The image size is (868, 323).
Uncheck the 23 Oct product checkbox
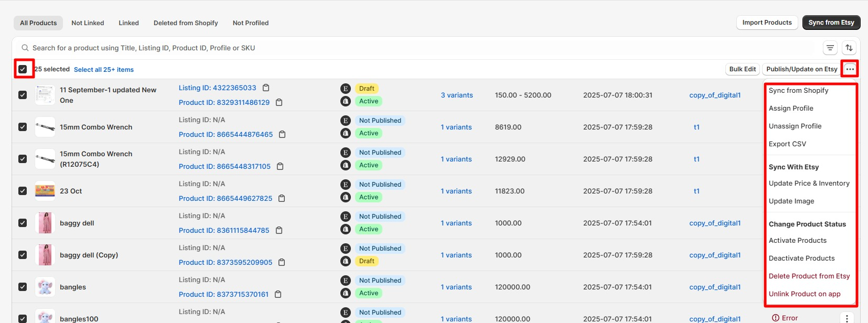23,191
